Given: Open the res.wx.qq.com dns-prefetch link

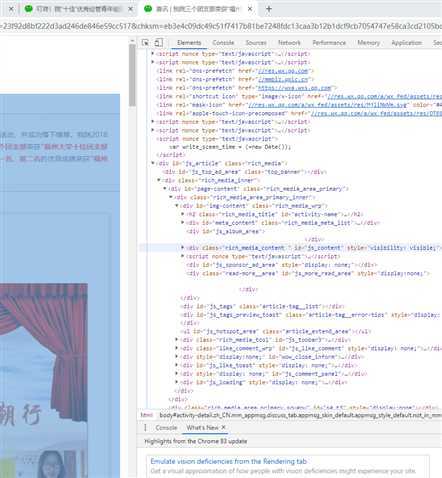Looking at the screenshot, I should point(283,71).
